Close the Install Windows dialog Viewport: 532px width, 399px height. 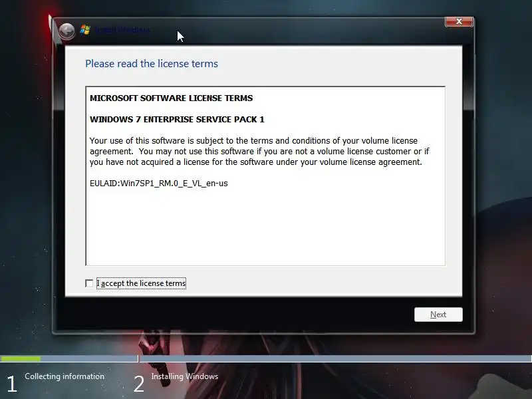tap(459, 21)
